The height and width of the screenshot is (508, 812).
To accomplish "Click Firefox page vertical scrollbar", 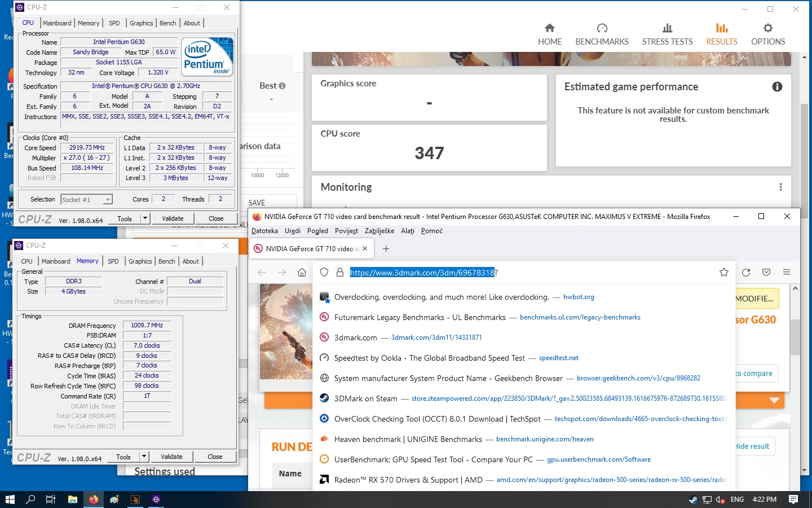I will (x=795, y=336).
